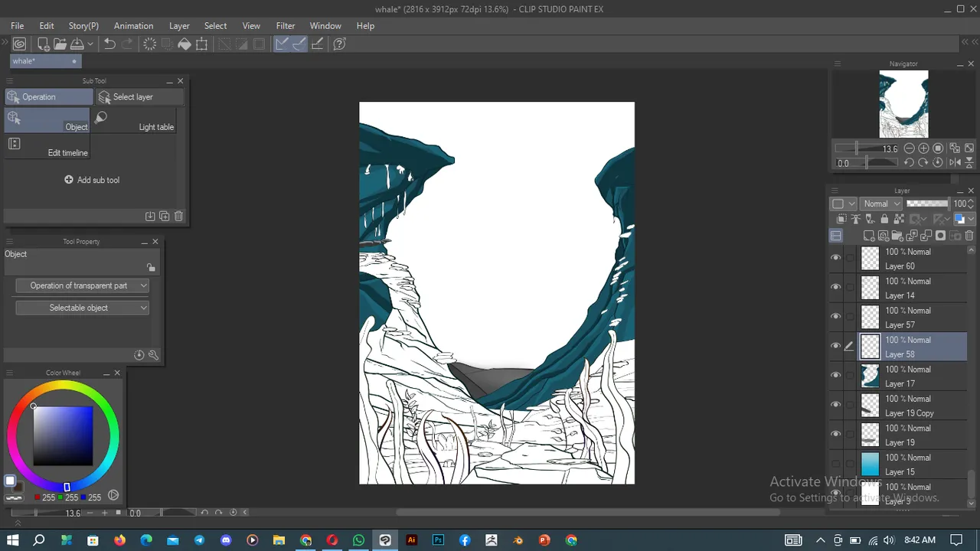Create a new canvas file
The height and width of the screenshot is (551, 980).
click(44, 44)
